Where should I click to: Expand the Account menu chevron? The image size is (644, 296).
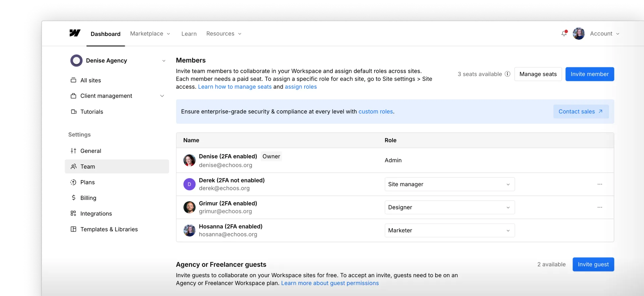tap(618, 34)
